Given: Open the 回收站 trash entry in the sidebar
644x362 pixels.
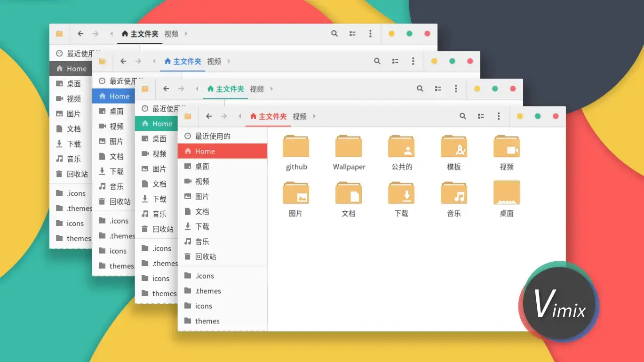Looking at the screenshot, I should [206, 257].
